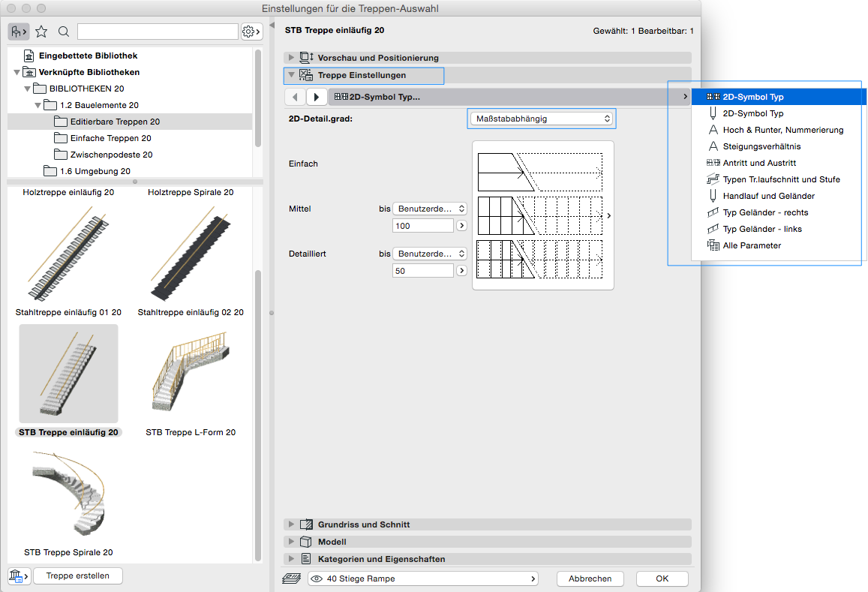Open the search settings gear icon
This screenshot has width=868, height=592.
point(251,32)
